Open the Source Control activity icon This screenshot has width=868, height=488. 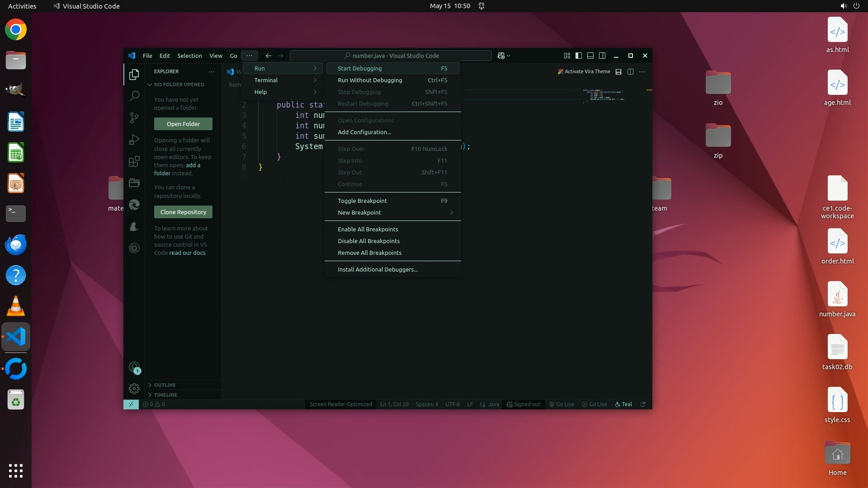pyautogui.click(x=134, y=118)
